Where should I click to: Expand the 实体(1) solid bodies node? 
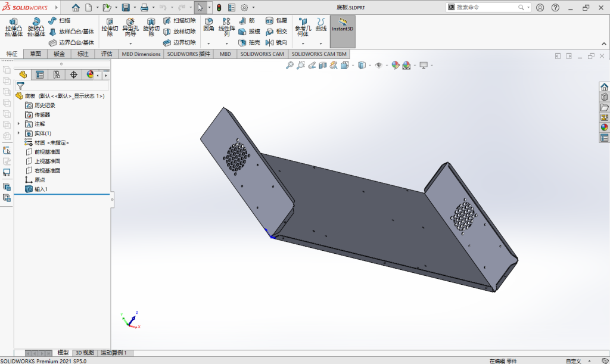19,133
